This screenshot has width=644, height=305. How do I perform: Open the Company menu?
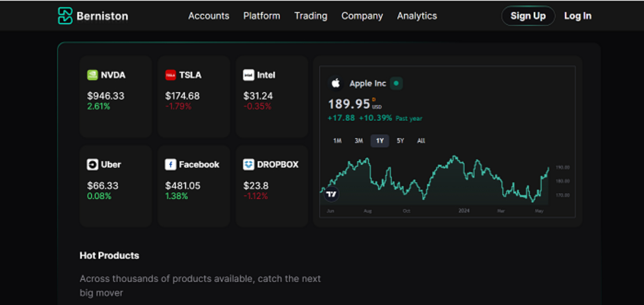tap(362, 16)
